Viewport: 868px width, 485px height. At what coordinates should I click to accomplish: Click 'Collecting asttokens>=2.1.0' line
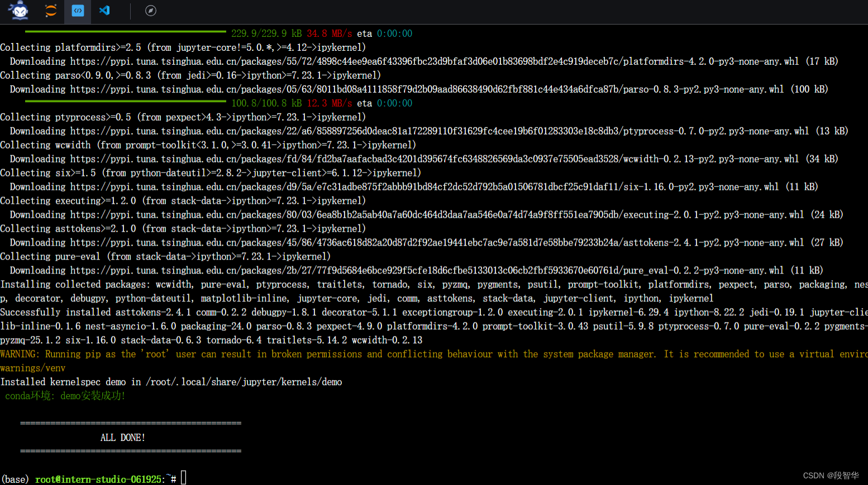tap(183, 229)
